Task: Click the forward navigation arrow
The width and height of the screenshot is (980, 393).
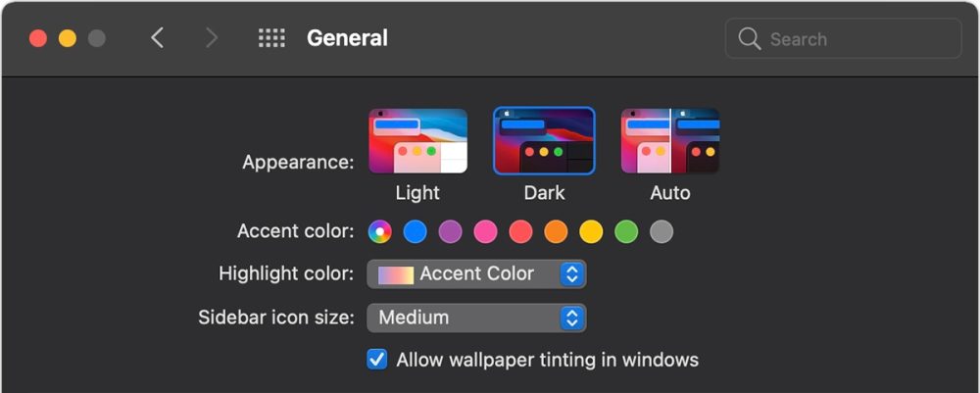Action: [x=211, y=38]
